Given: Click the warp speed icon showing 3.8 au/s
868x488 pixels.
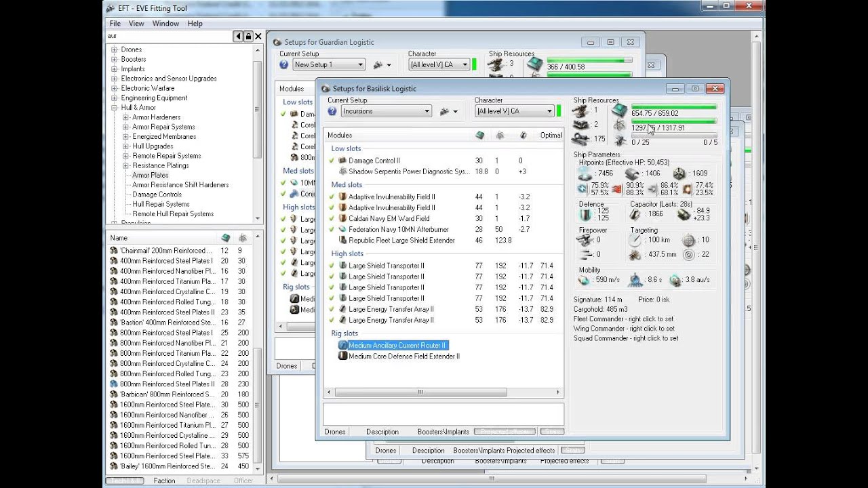Looking at the screenshot, I should 675,279.
